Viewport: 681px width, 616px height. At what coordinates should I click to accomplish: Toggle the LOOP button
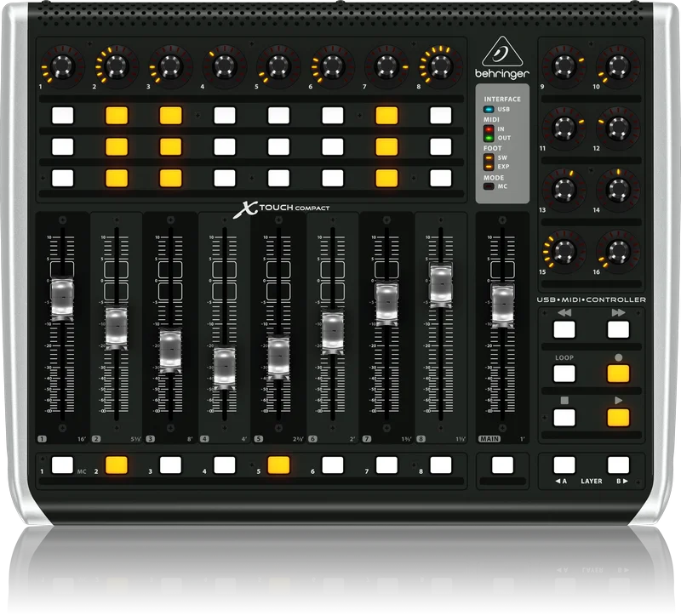pyautogui.click(x=564, y=374)
